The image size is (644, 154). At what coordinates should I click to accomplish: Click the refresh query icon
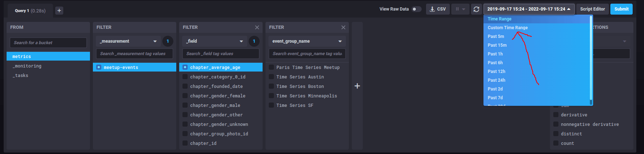coord(476,9)
